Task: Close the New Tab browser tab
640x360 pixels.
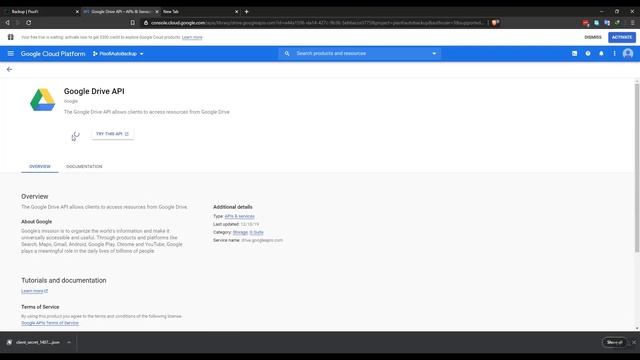Action: click(x=236, y=11)
